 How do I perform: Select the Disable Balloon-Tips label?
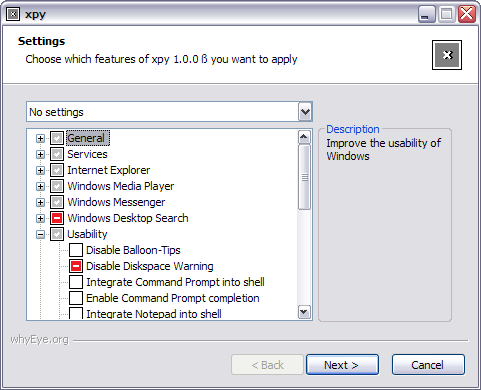pos(133,250)
